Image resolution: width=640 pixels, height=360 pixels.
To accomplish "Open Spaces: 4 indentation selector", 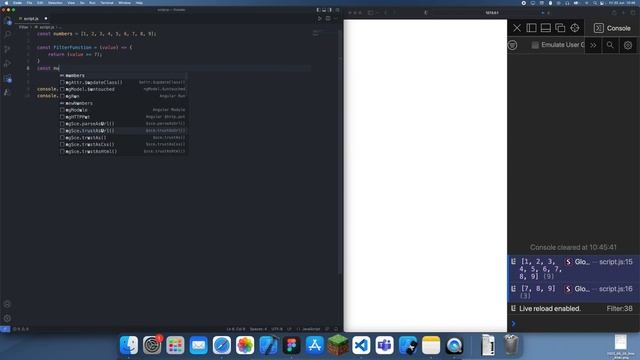I will coord(258,329).
